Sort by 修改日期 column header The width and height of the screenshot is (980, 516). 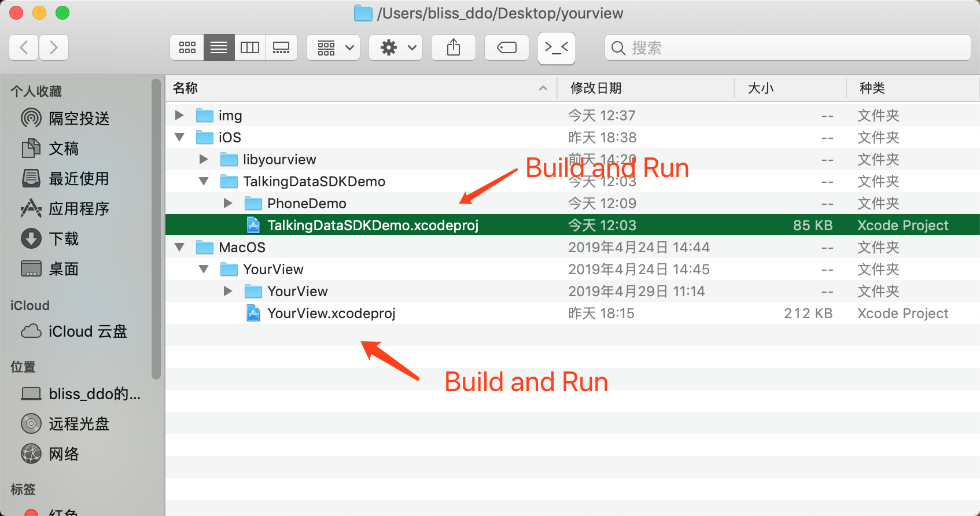646,88
